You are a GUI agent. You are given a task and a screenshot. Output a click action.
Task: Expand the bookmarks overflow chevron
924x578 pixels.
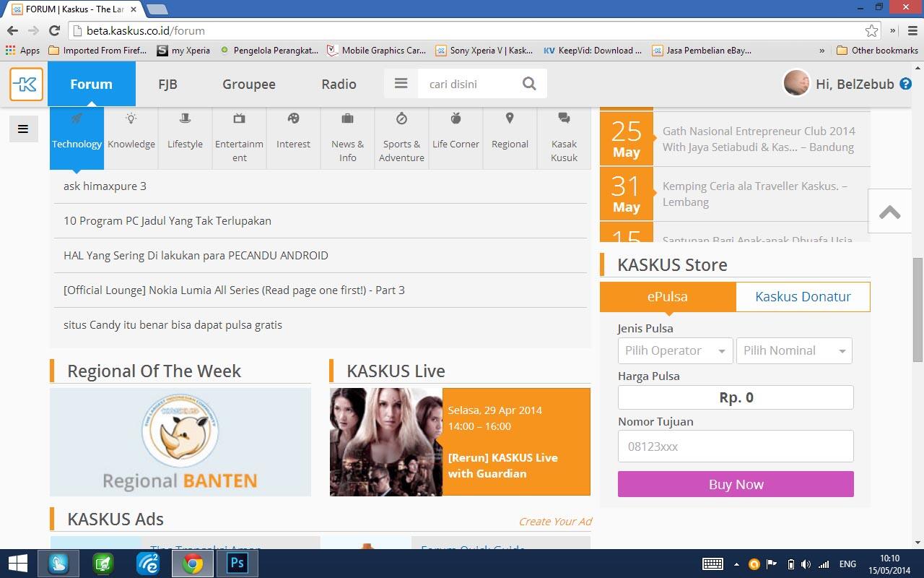point(822,51)
